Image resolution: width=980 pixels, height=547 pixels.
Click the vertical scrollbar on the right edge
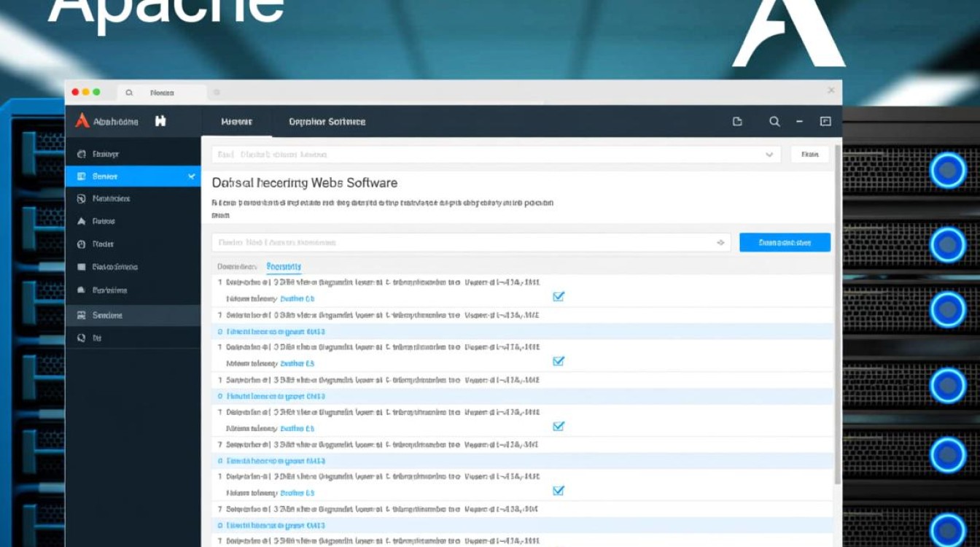(x=838, y=314)
